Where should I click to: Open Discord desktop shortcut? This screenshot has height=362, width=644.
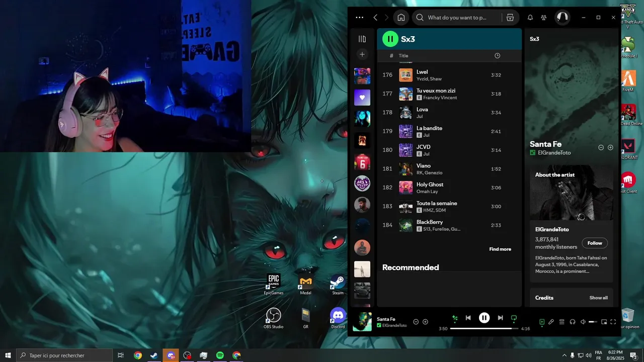point(338,318)
